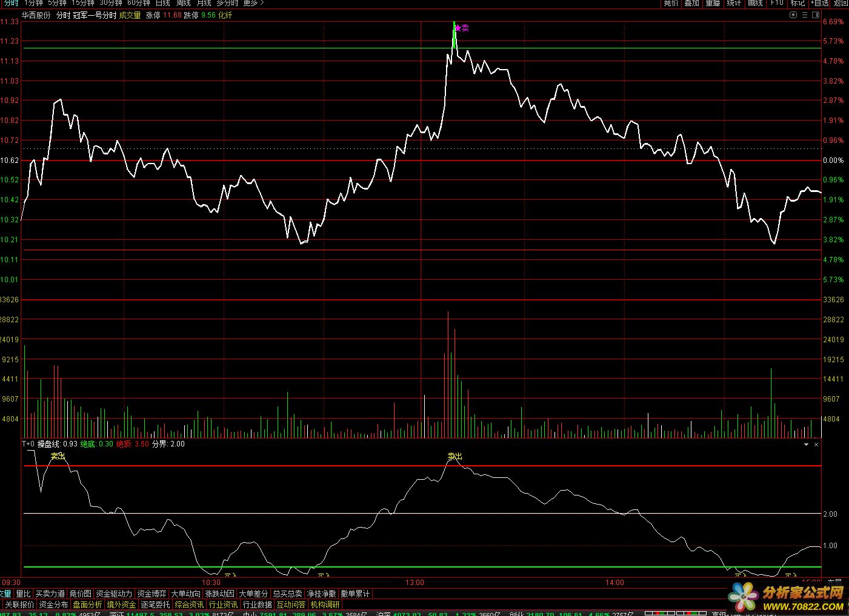Click 重播 replay button
Image resolution: width=849 pixels, height=616 pixels.
pos(713,3)
